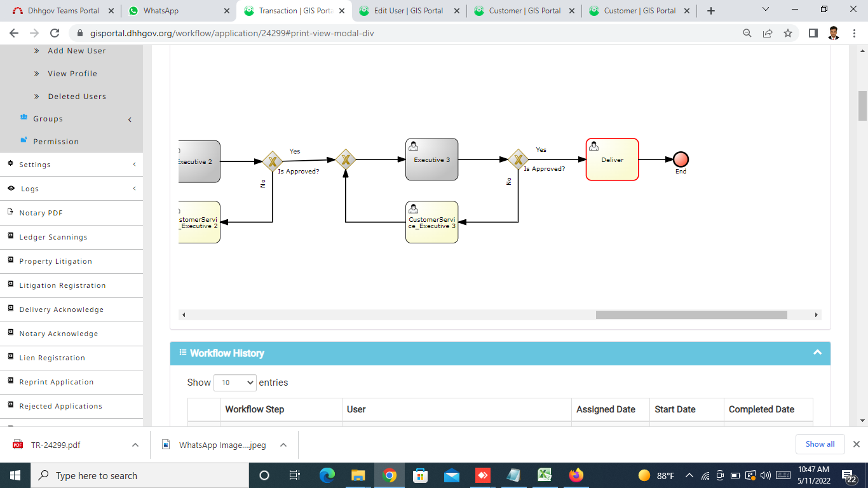Open WhatsApp Image download options arrow
Image resolution: width=868 pixels, height=488 pixels.
tap(283, 445)
